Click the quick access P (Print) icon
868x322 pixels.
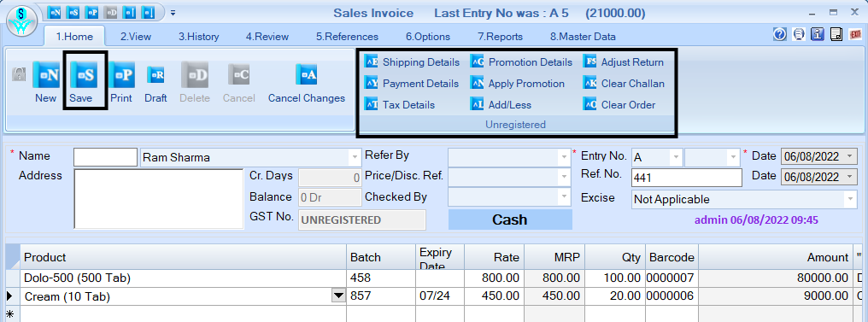(x=92, y=12)
